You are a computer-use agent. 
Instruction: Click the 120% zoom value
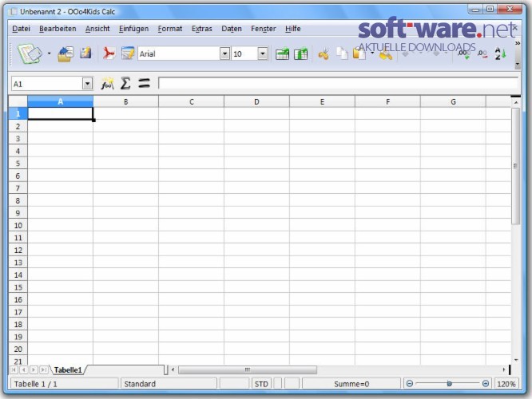506,384
